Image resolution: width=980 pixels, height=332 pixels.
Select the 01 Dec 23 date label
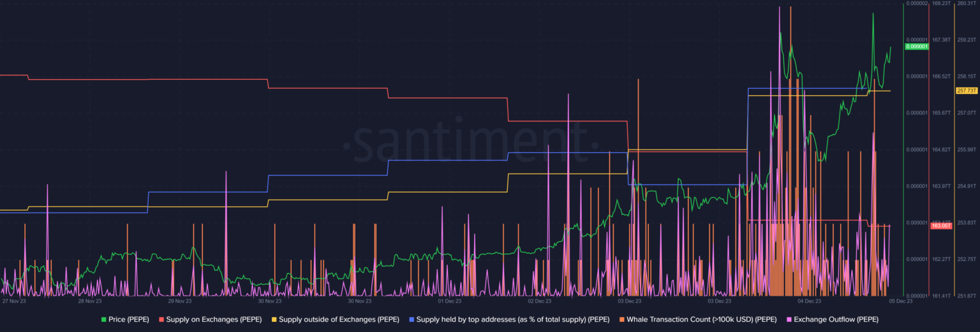click(450, 300)
